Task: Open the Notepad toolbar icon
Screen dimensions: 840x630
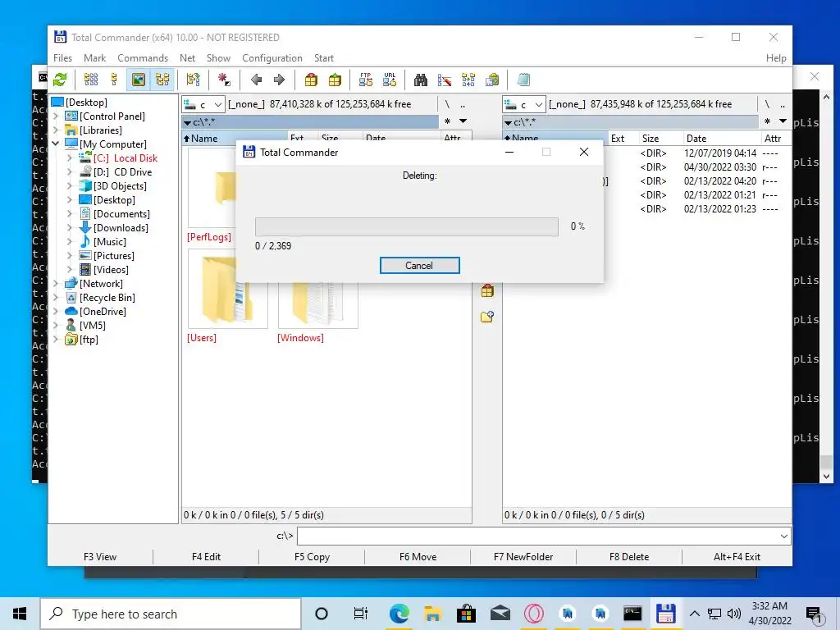Action: 523,80
